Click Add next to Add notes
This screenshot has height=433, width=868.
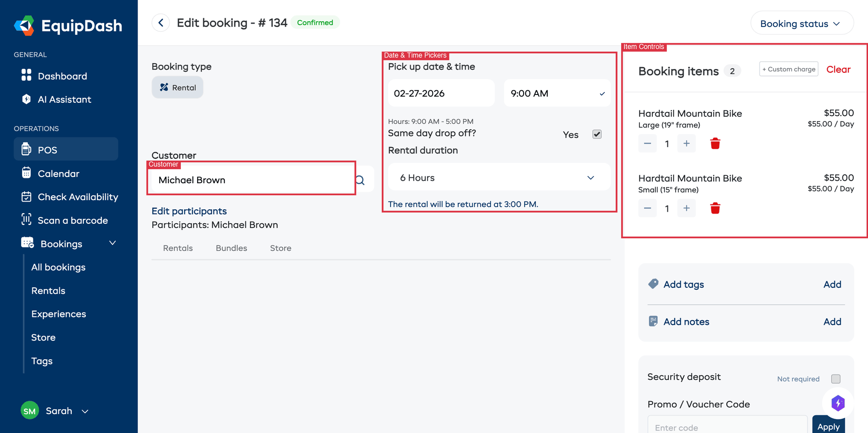[x=832, y=322]
